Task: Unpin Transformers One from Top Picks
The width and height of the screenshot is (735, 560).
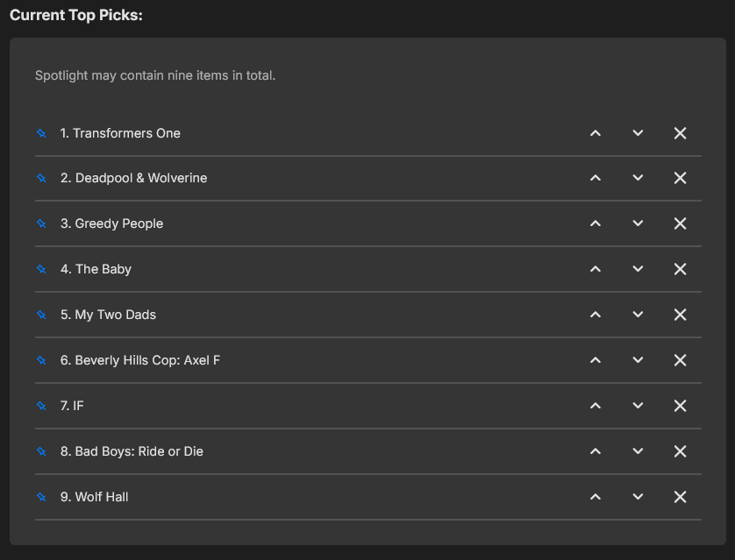Action: (41, 133)
